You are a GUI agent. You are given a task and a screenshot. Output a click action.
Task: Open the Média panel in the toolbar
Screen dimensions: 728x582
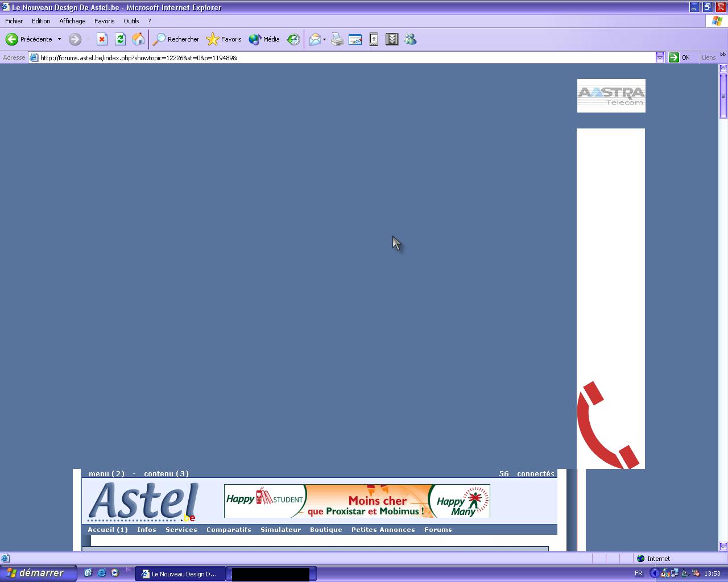tap(264, 39)
